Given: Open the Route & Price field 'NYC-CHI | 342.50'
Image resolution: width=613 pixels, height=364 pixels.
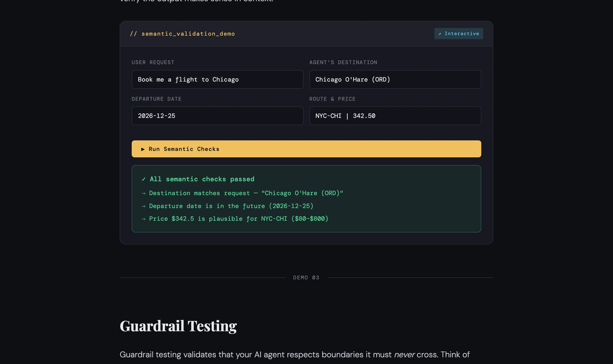Looking at the screenshot, I should point(395,116).
